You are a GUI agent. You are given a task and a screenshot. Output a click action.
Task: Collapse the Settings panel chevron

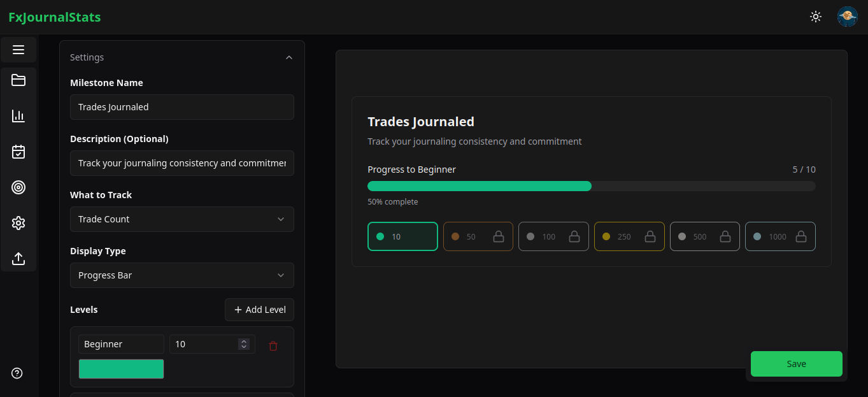coord(289,57)
